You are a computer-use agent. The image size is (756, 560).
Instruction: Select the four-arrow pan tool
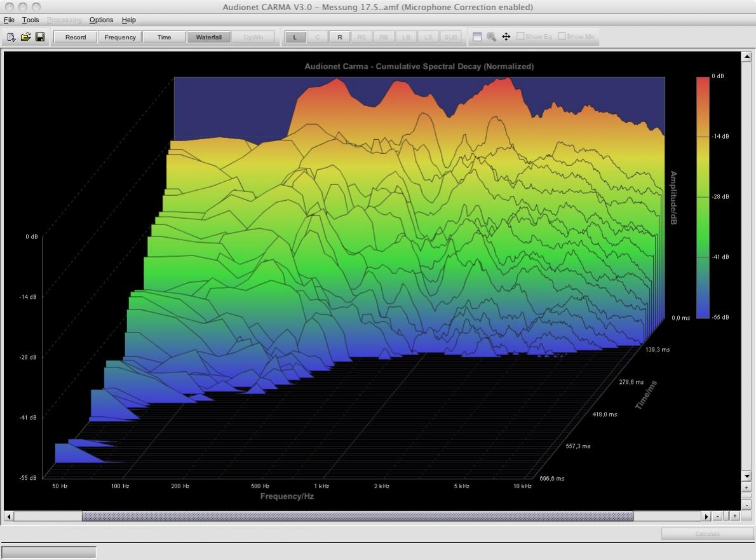[506, 37]
